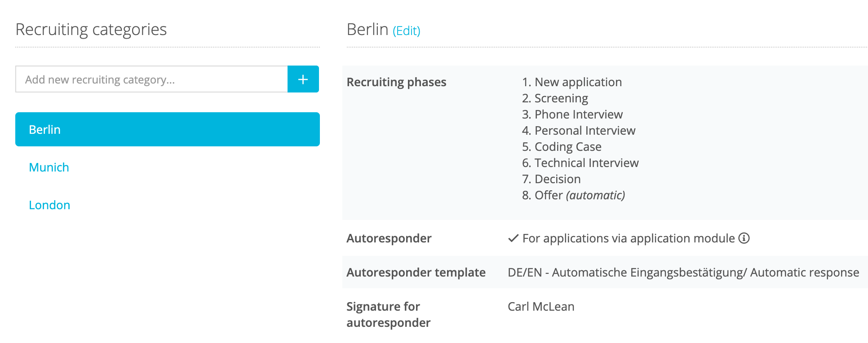
Task: Click the Phone Interview phase
Action: click(572, 114)
